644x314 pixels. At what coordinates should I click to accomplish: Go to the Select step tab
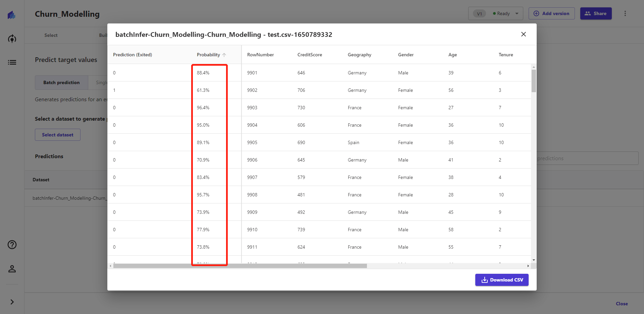(x=51, y=35)
